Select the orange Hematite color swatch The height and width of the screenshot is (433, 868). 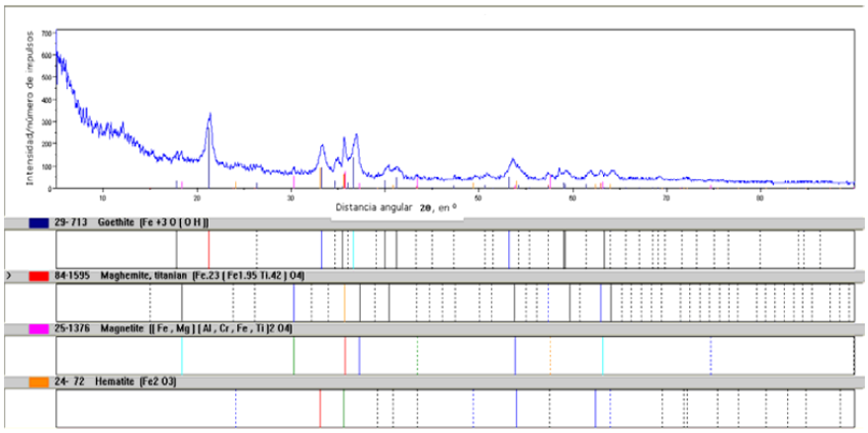click(41, 381)
